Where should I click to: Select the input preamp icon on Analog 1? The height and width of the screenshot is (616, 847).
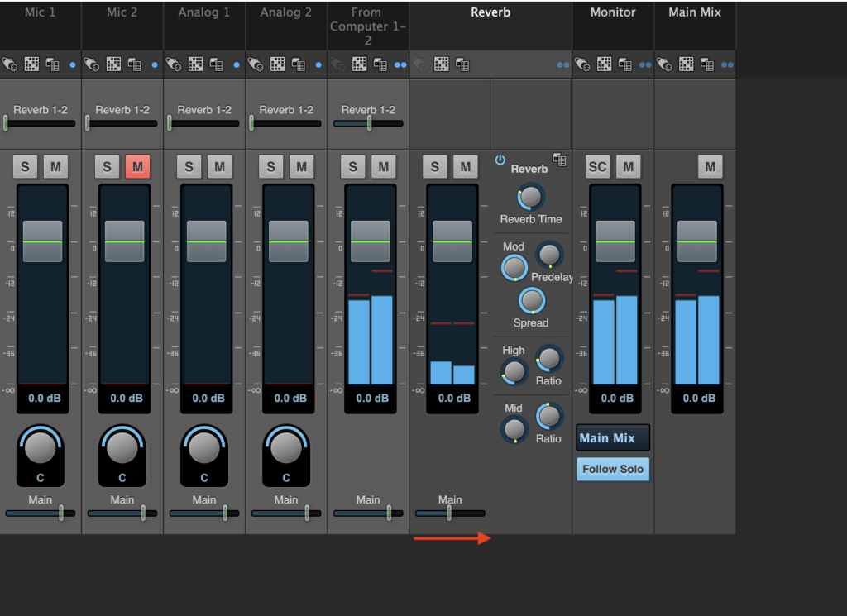coord(175,64)
